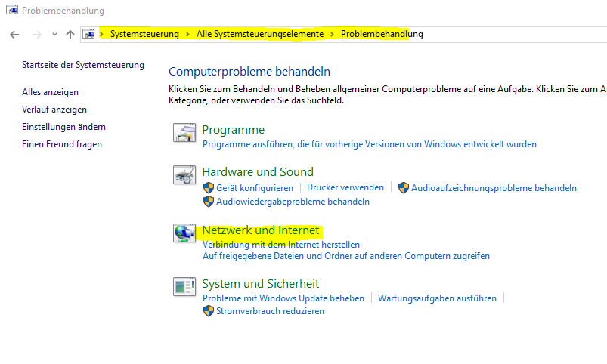Go up one level with up arrow
607x364 pixels.
(x=70, y=35)
